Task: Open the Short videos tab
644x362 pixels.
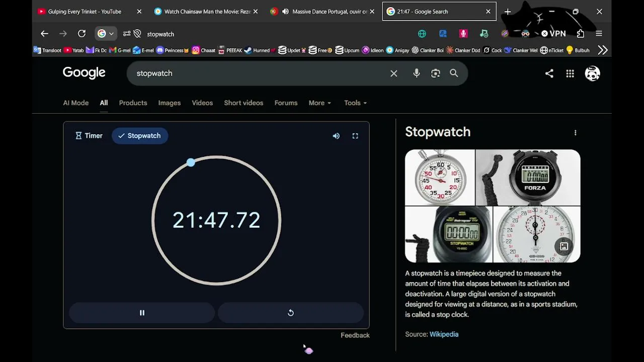Action: 244,103
